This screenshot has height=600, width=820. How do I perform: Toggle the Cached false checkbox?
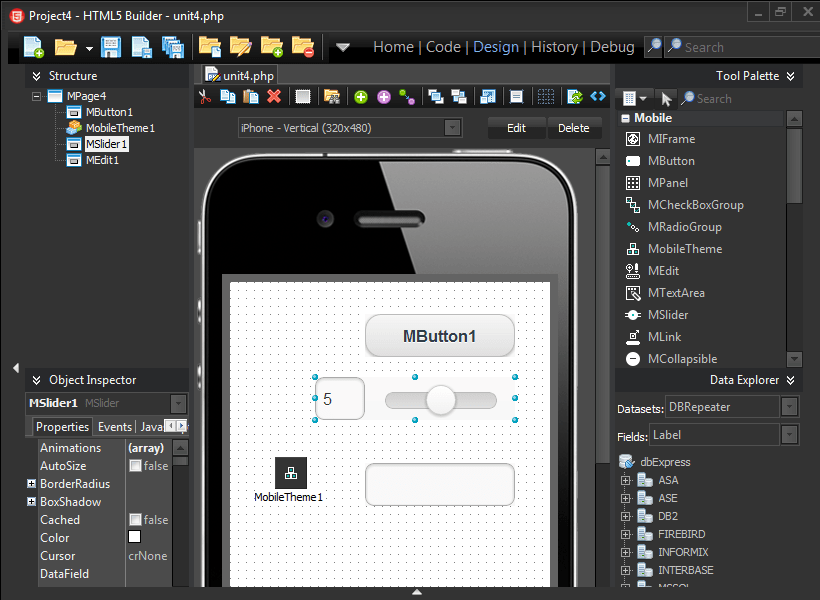[x=135, y=519]
